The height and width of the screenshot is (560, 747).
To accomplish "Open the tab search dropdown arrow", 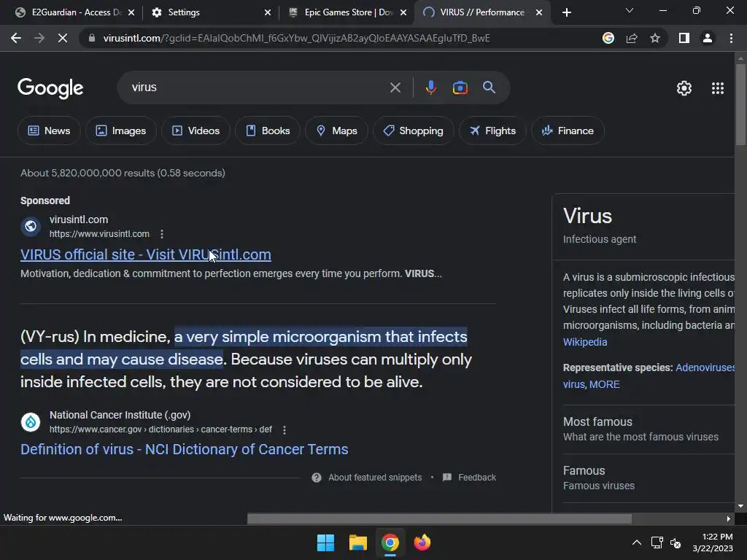I will click(x=630, y=10).
